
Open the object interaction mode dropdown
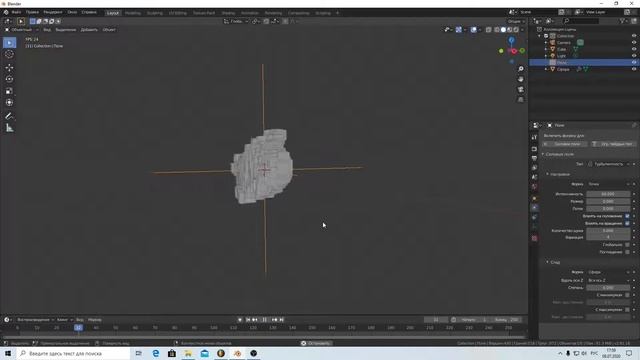click(22, 30)
